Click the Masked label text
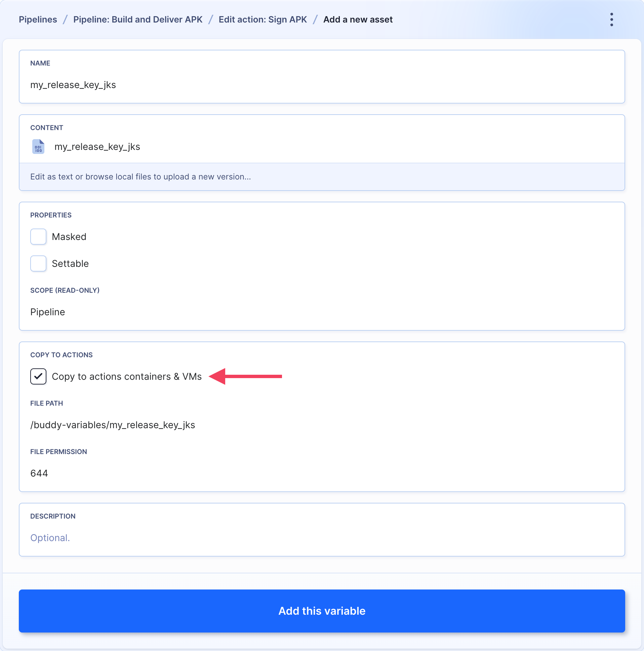 [x=69, y=237]
